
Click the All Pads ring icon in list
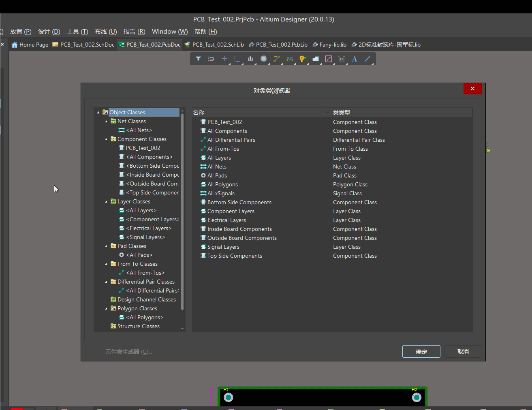(203, 175)
